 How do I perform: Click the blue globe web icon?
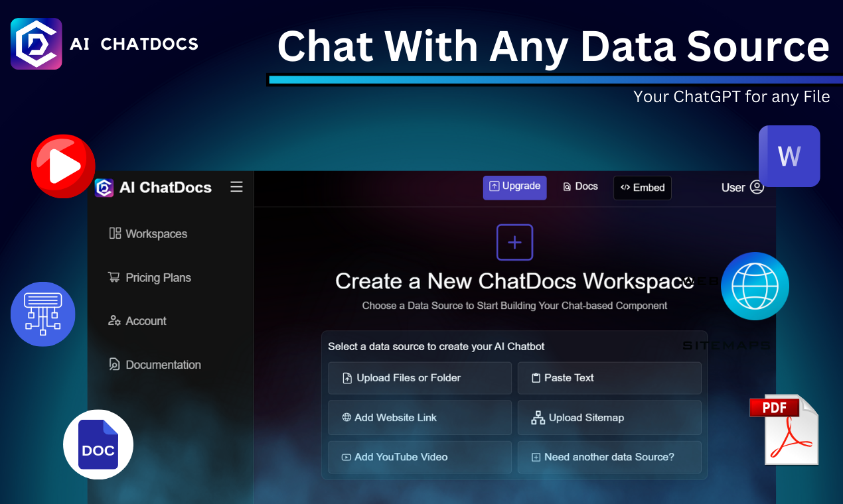[x=755, y=286]
